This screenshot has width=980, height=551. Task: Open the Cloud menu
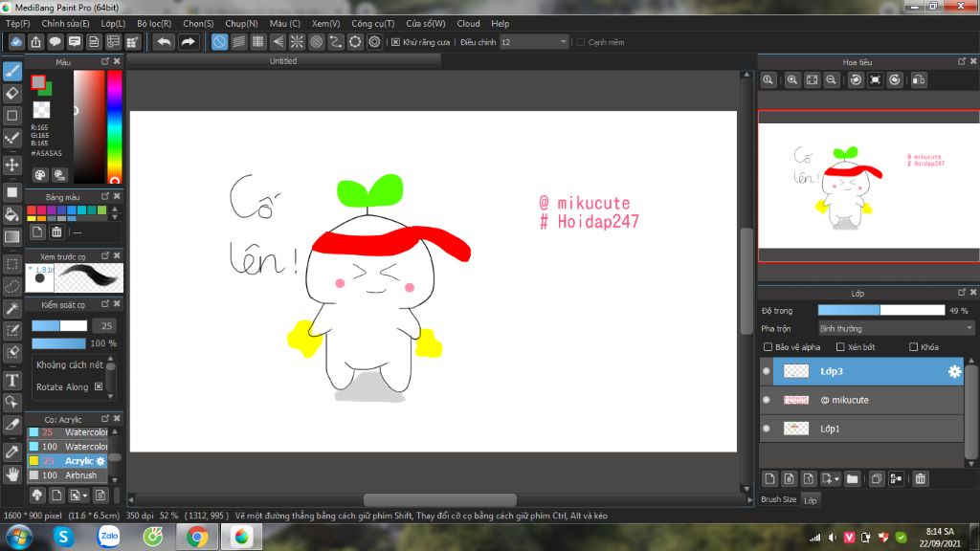pyautogui.click(x=468, y=23)
